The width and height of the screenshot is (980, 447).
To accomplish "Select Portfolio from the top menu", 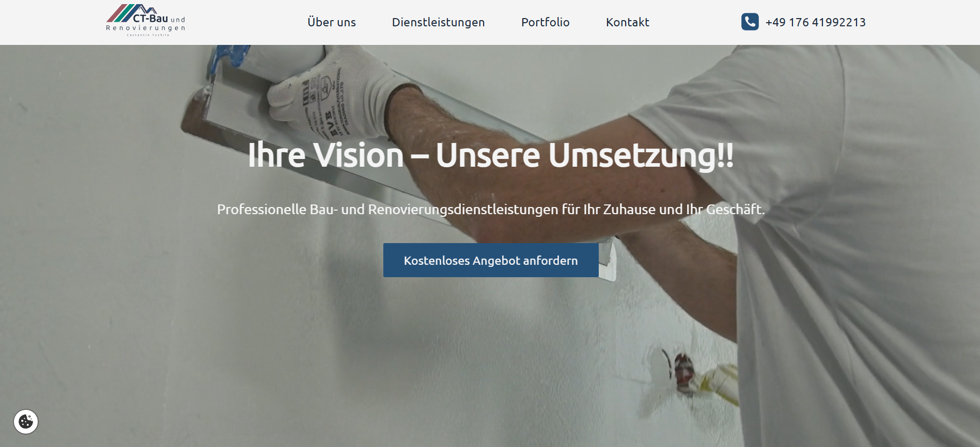I will tap(545, 22).
